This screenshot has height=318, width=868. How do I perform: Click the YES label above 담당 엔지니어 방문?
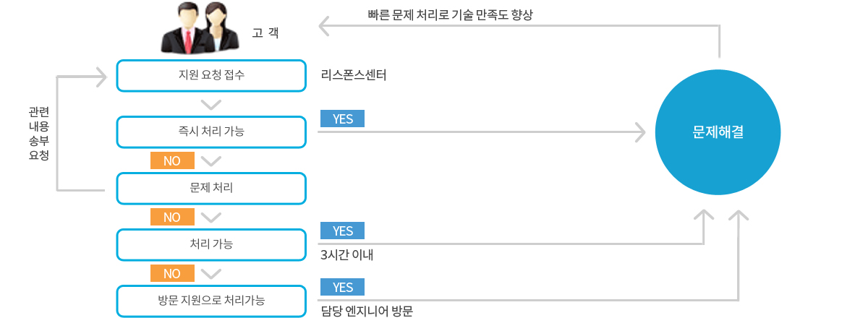pyautogui.click(x=342, y=287)
